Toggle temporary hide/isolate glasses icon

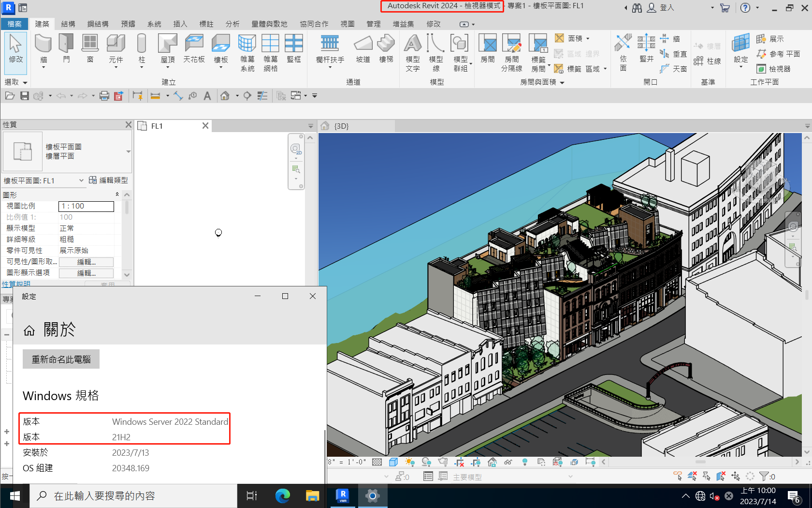click(508, 462)
